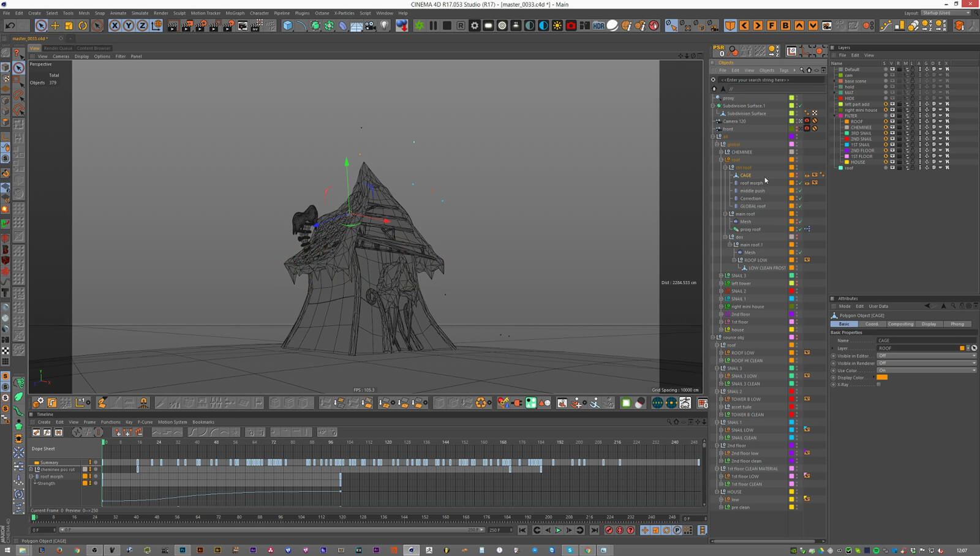
Task: Toggle Z axis lock
Action: pyautogui.click(x=142, y=26)
